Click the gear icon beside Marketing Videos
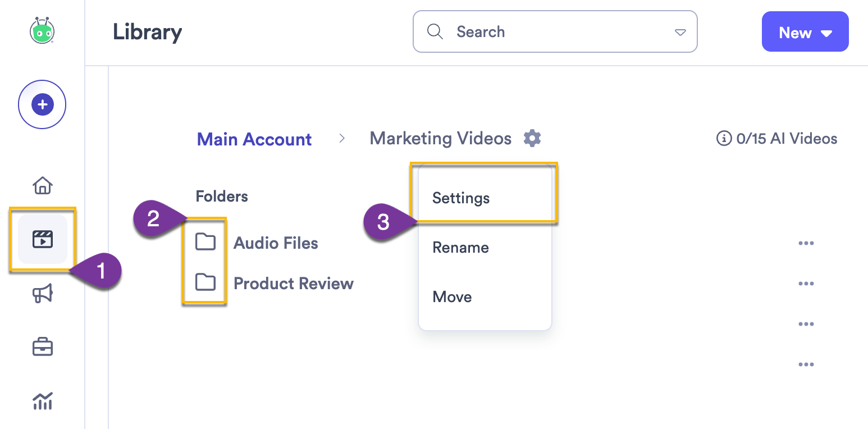868x429 pixels. coord(532,138)
